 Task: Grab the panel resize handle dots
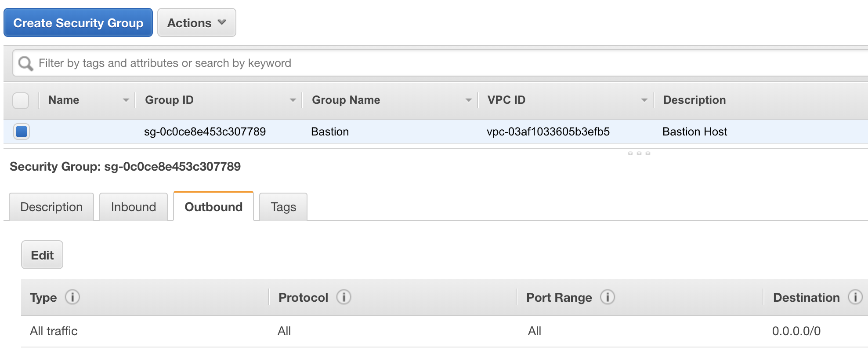(639, 153)
